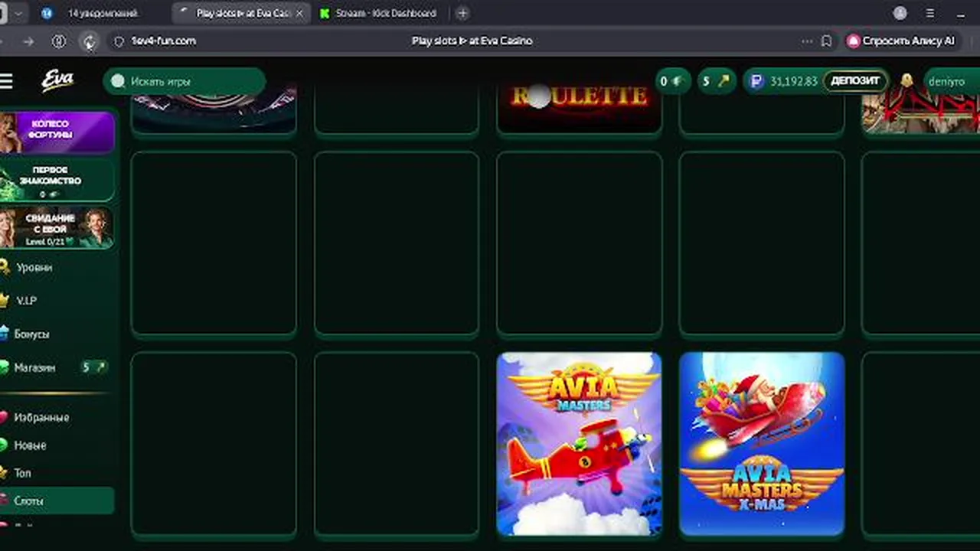The image size is (980, 551).
Task: Open the hamburger menu beside Eva logo
Action: (6, 81)
